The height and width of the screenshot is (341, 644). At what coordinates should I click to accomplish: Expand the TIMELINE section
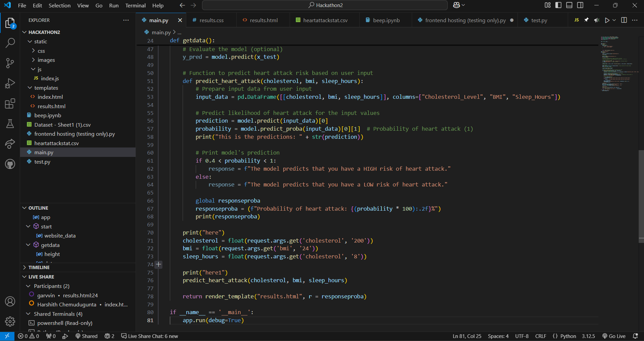pyautogui.click(x=39, y=267)
